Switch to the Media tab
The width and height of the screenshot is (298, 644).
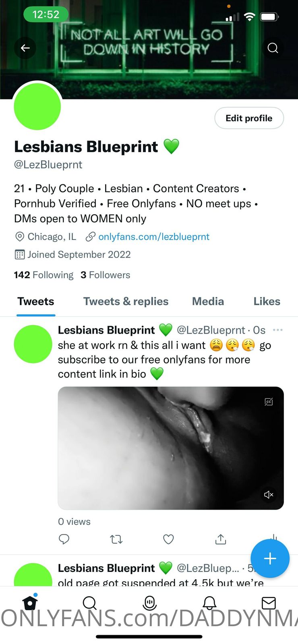coord(208,301)
